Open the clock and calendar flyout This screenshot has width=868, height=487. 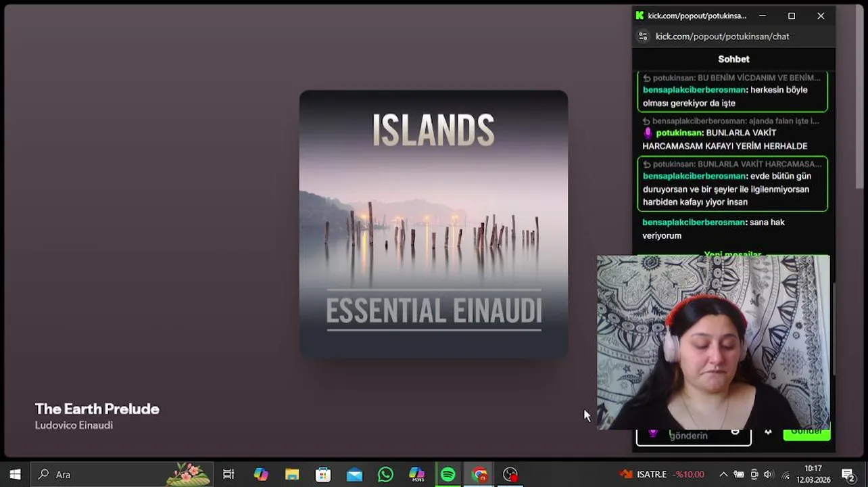pos(813,474)
